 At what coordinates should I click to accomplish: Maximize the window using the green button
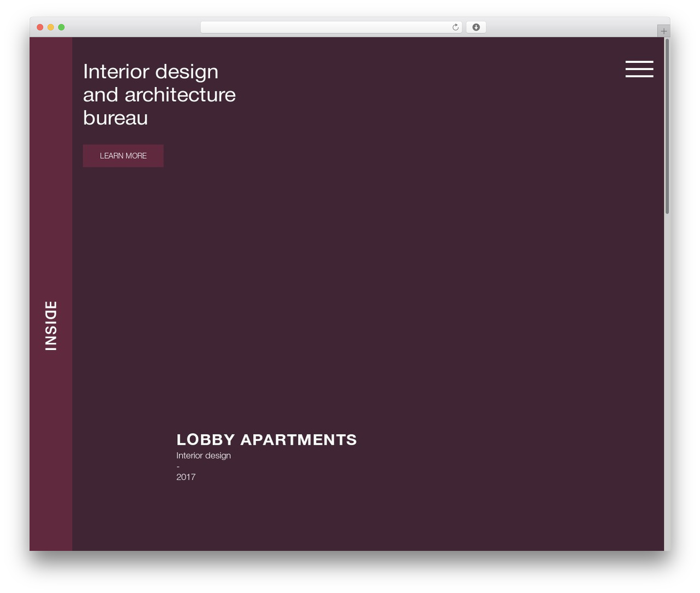click(x=61, y=27)
